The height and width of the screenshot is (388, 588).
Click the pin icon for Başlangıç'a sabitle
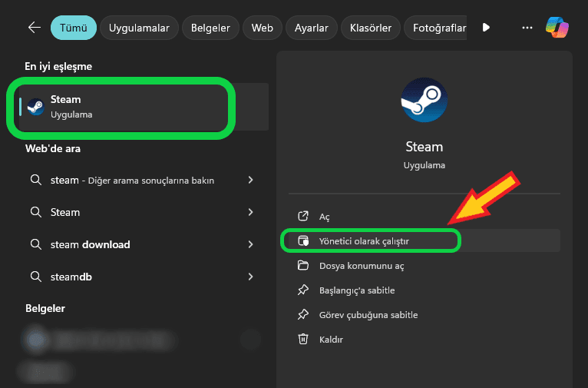point(303,290)
